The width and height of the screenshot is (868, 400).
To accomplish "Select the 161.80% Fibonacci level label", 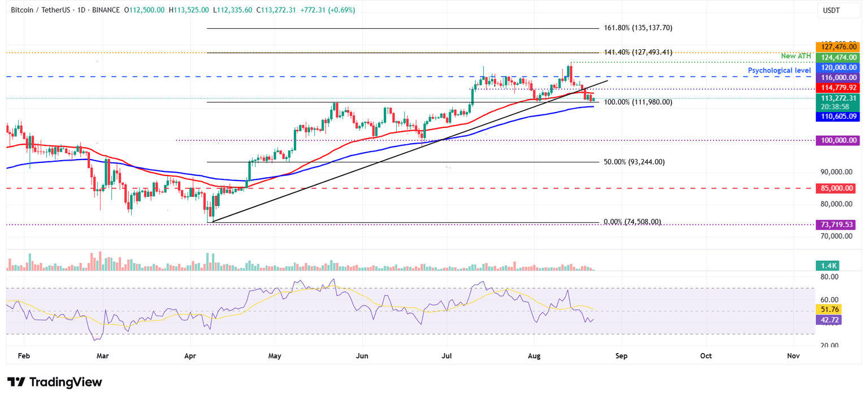I will (x=639, y=28).
